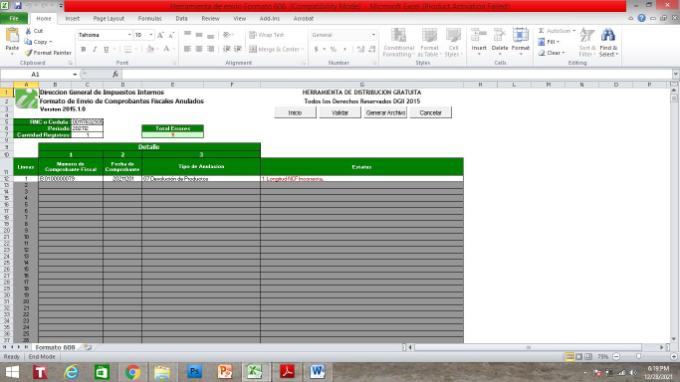
Task: Expand the Name Box dropdown arrow
Action: 75,75
